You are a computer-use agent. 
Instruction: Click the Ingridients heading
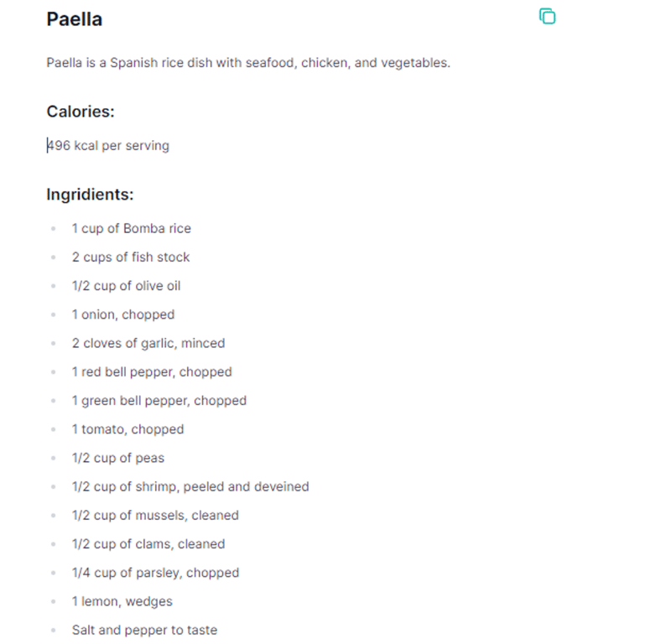[90, 195]
